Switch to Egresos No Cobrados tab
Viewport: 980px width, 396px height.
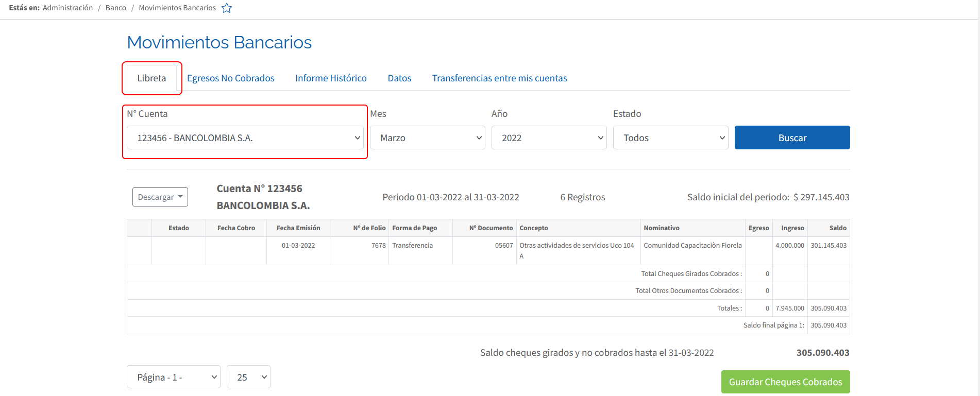[x=230, y=78]
